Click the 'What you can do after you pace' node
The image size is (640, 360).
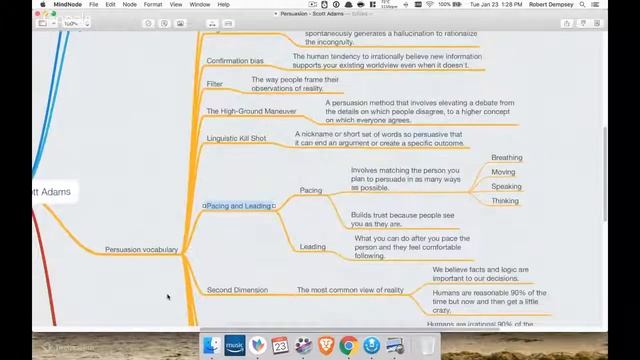[x=412, y=247]
